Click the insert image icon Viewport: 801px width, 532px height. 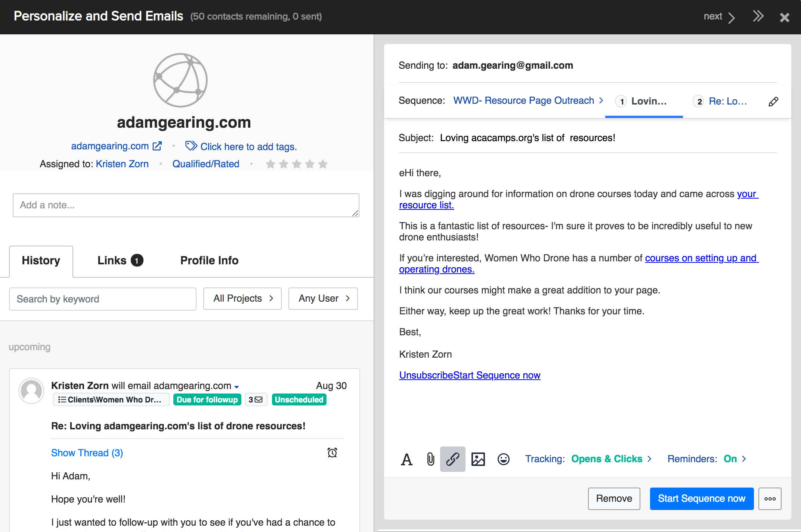pyautogui.click(x=478, y=459)
